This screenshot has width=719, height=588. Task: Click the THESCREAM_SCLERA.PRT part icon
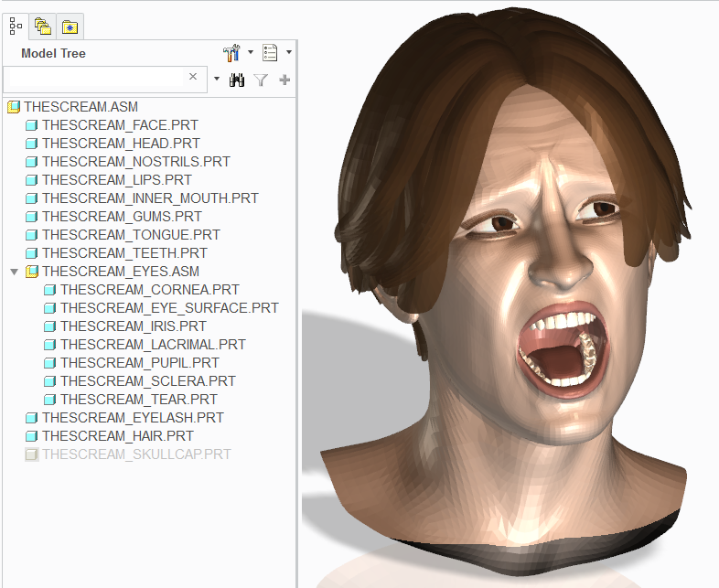(49, 381)
